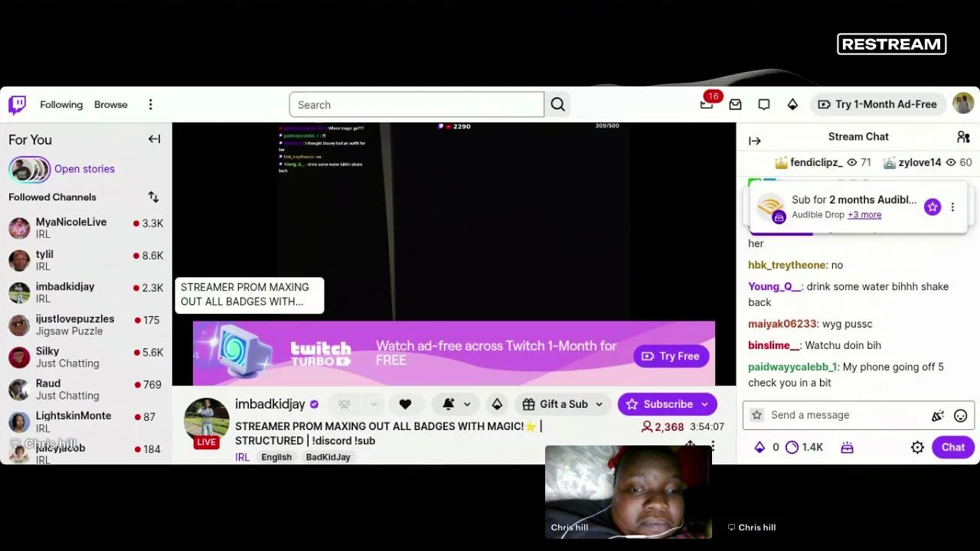Expand the Gift a Sub dropdown
Viewport: 980px width, 551px height.
point(599,404)
